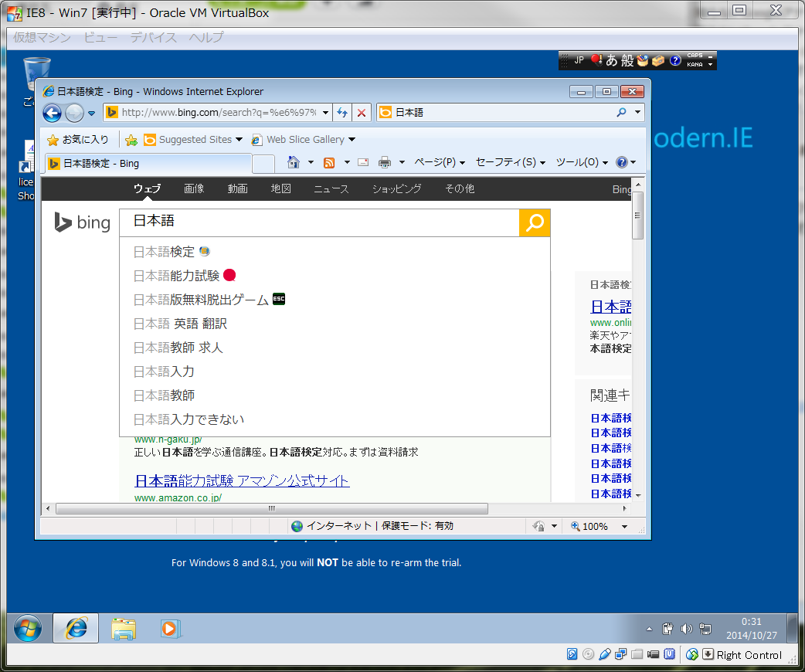Print the page with the printer icon
805x672 pixels.
click(x=385, y=162)
